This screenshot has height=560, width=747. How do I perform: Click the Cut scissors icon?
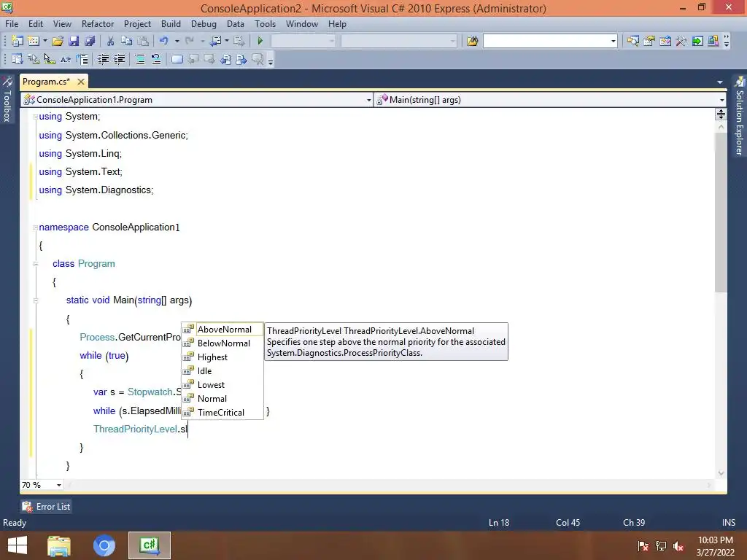pos(110,41)
